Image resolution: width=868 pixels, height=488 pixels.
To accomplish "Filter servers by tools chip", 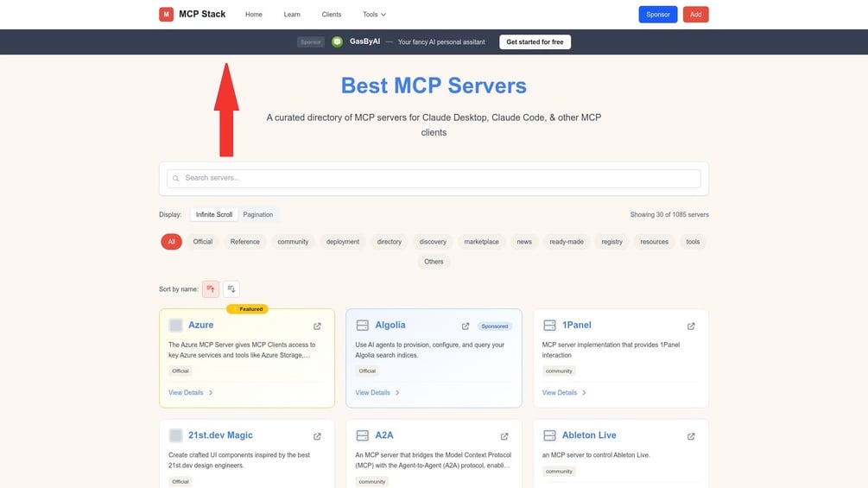I will (x=693, y=242).
